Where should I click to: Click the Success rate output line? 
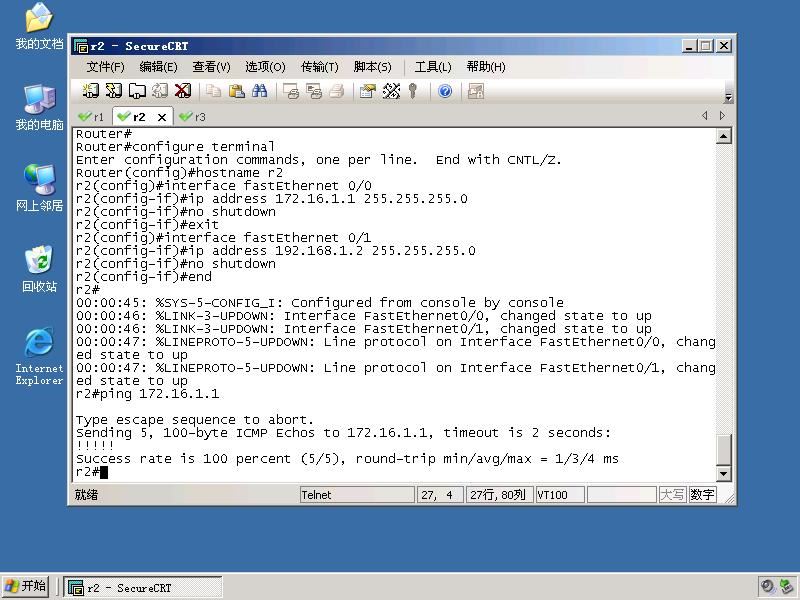(347, 459)
